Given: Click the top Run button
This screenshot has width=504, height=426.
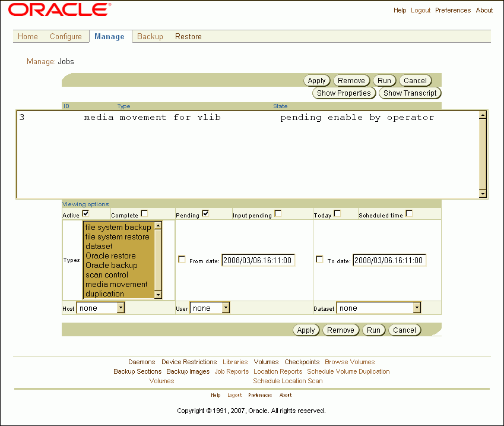Looking at the screenshot, I should pos(385,80).
